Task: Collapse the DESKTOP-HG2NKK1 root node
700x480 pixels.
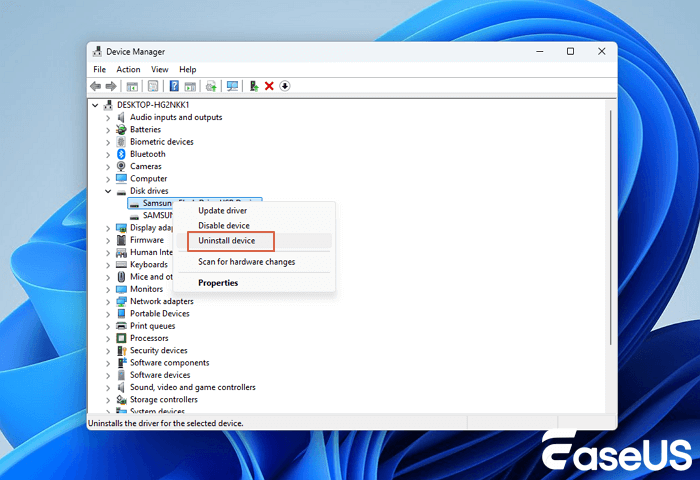Action: pos(95,105)
